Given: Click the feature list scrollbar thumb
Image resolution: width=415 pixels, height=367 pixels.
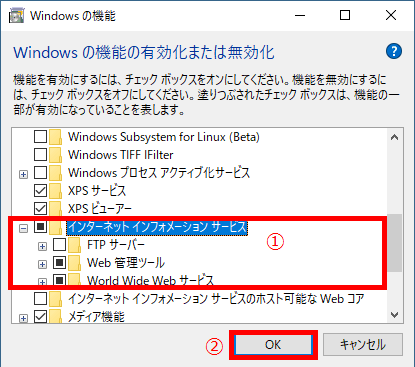Looking at the screenshot, I should tap(395, 243).
